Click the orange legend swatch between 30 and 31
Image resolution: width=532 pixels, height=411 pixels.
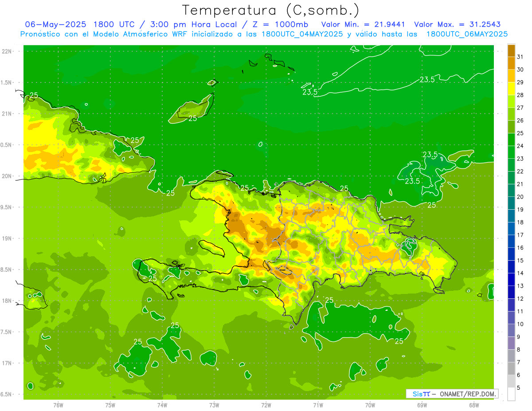pos(511,63)
